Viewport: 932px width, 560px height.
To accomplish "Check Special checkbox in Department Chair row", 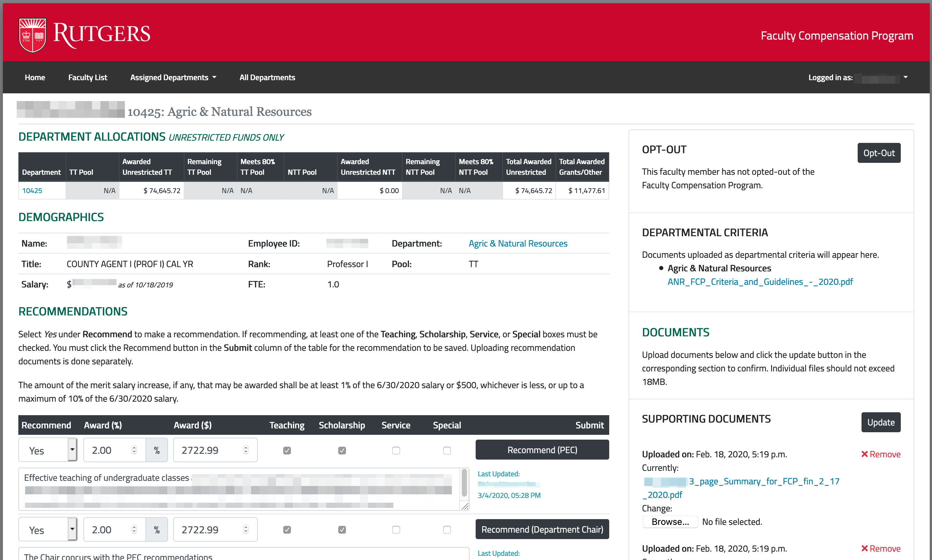I will [447, 530].
